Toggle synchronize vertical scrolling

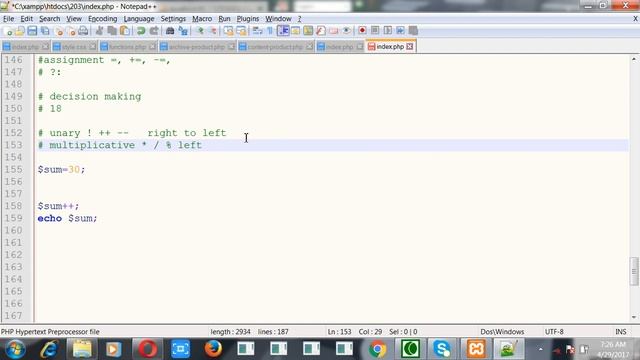228,31
